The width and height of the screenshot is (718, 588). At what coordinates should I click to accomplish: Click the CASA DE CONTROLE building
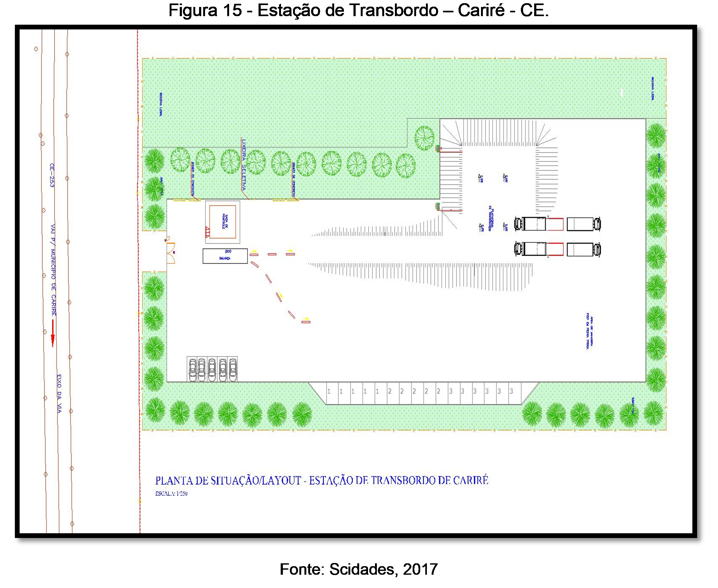[222, 222]
